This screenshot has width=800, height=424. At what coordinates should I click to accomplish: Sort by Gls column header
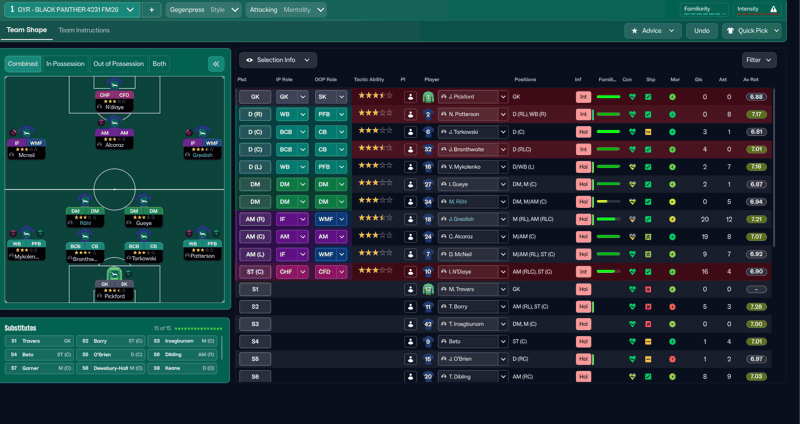pyautogui.click(x=698, y=80)
